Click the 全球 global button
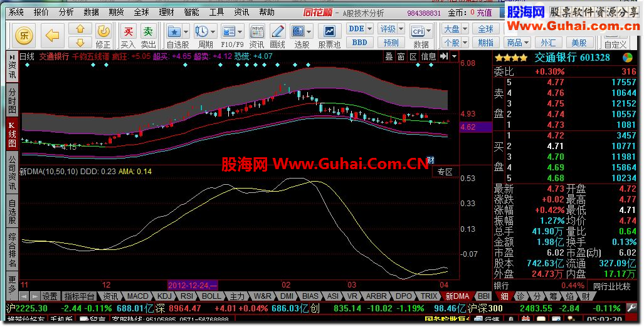The width and height of the screenshot is (644, 327). point(485,29)
